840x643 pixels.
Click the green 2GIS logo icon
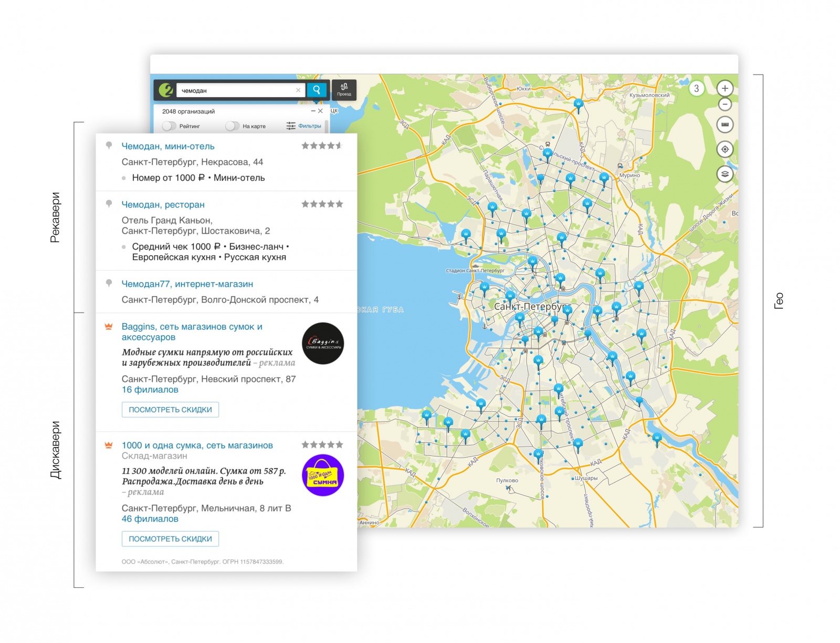(x=166, y=90)
